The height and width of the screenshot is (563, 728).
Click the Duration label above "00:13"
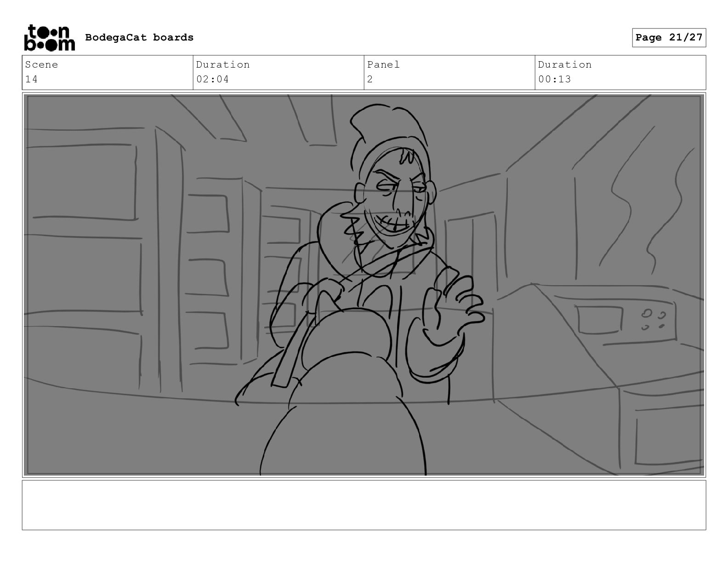565,64
